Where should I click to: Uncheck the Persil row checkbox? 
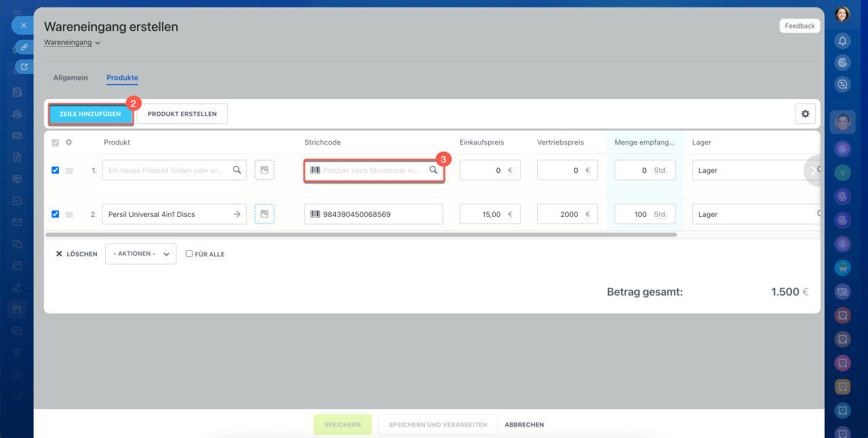pos(56,214)
